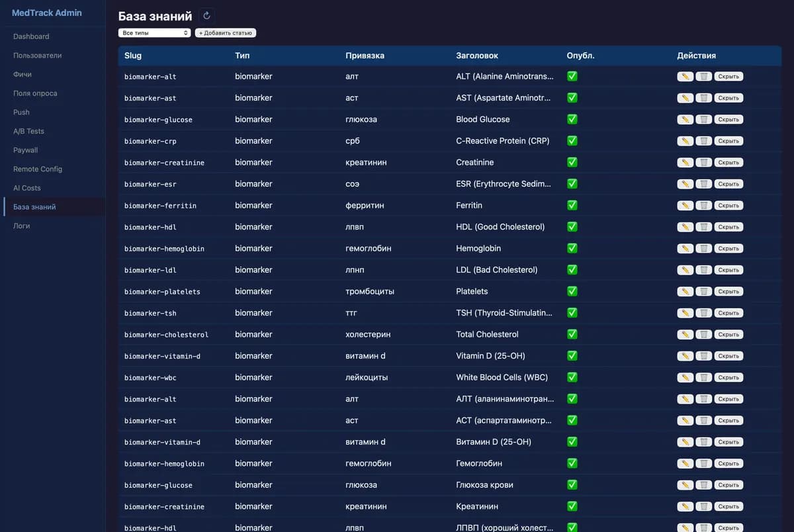Click the лейкоциты binding cell

pyautogui.click(x=367, y=378)
